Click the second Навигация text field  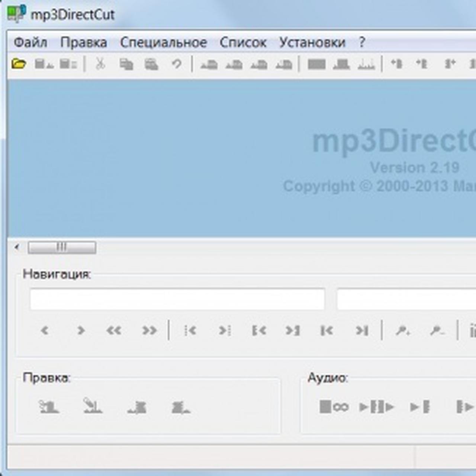tap(406, 299)
